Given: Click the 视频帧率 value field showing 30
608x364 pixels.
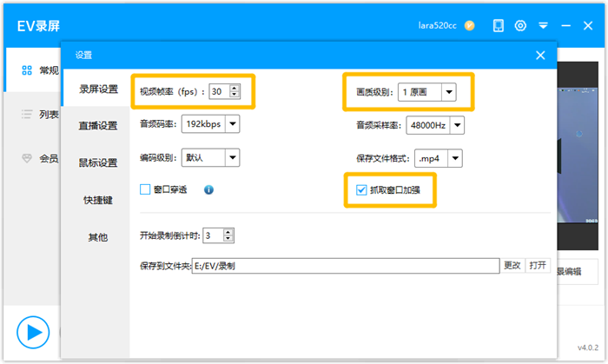Looking at the screenshot, I should click(x=220, y=91).
